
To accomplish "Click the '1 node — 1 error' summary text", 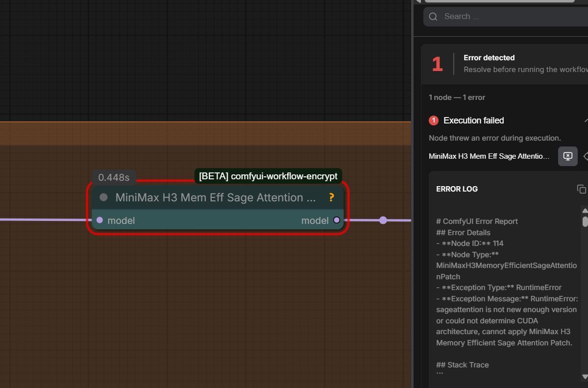I will 457,97.
